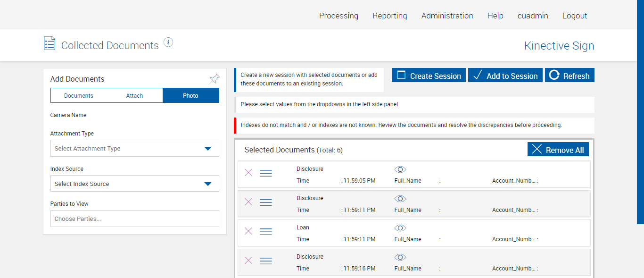
Task: Preview the first Disclosure document via eye icon
Action: (x=400, y=169)
